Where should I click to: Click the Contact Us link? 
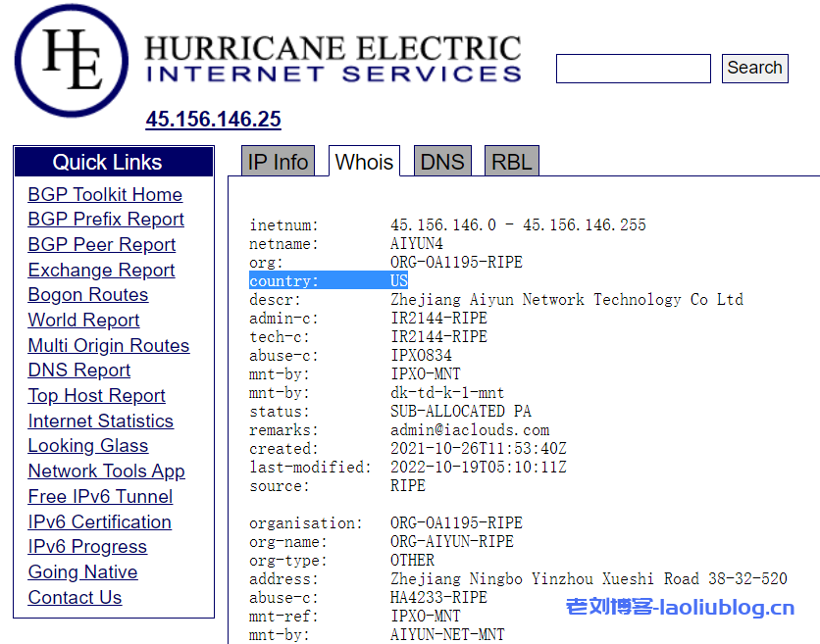point(75,598)
